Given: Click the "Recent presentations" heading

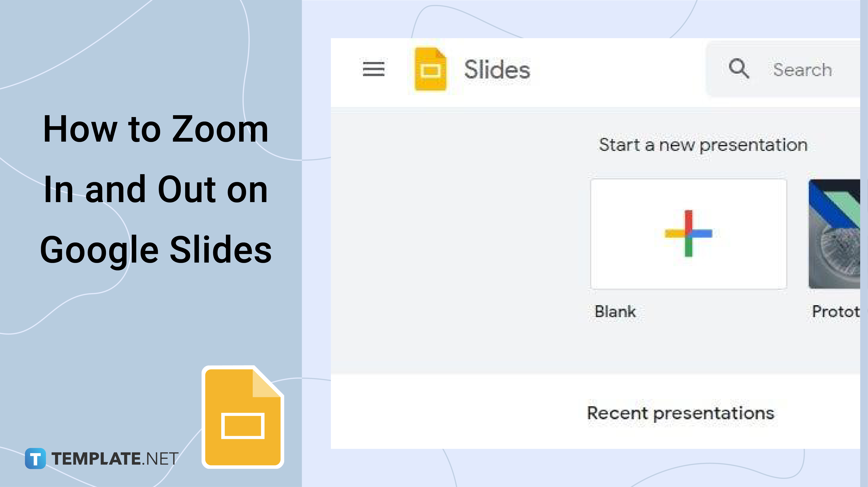Looking at the screenshot, I should tap(681, 413).
